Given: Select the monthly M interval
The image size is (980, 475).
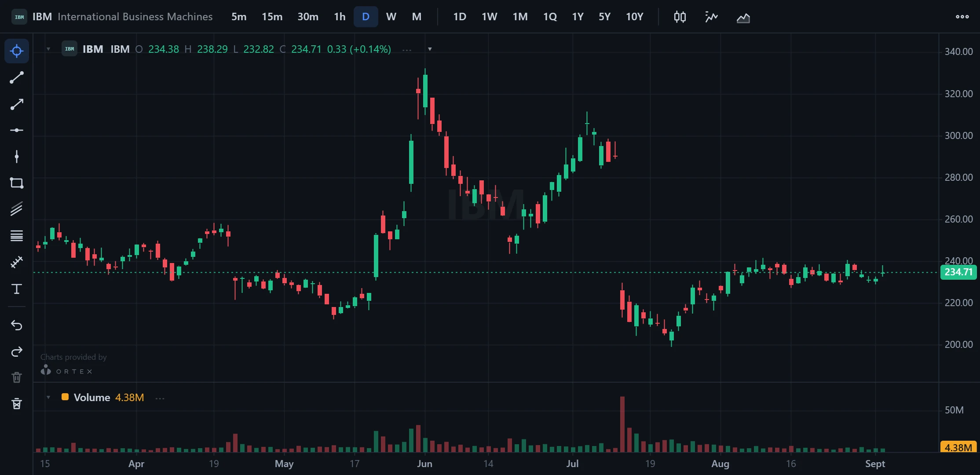Looking at the screenshot, I should tap(417, 17).
